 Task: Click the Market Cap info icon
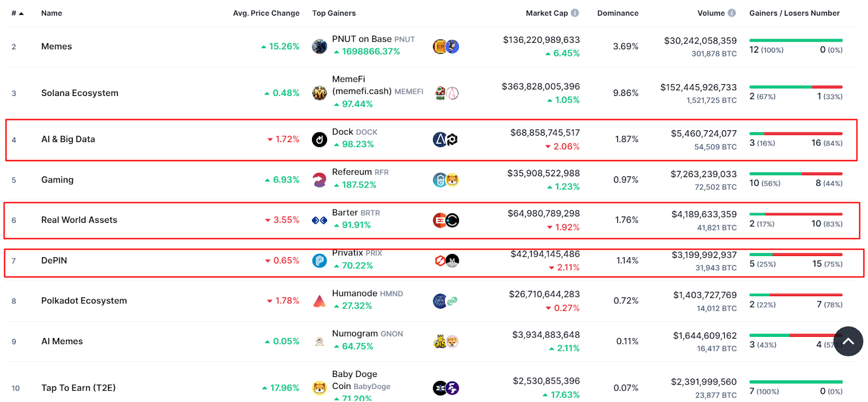click(x=575, y=13)
